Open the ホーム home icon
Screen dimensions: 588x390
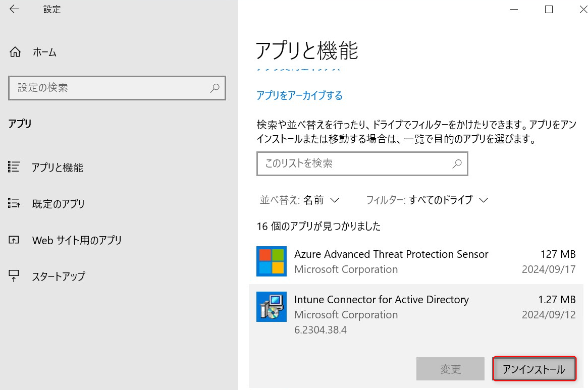coord(15,52)
